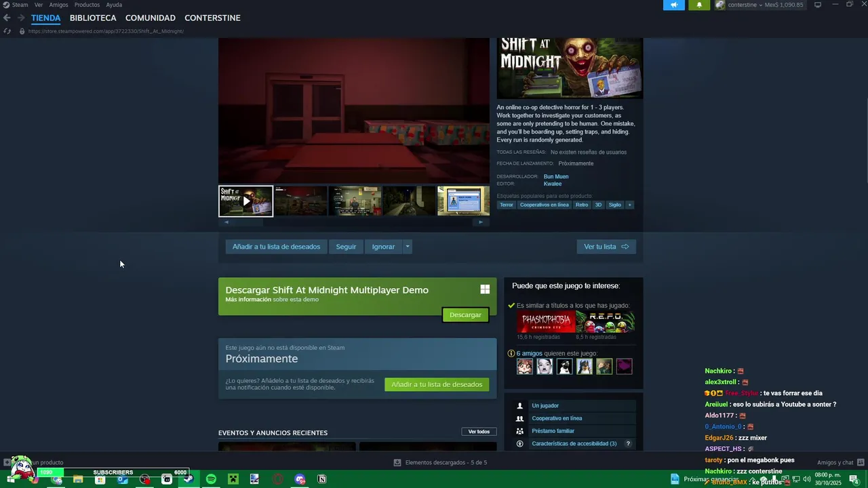This screenshot has width=868, height=488.
Task: Open developer Bun Muen link
Action: click(556, 176)
